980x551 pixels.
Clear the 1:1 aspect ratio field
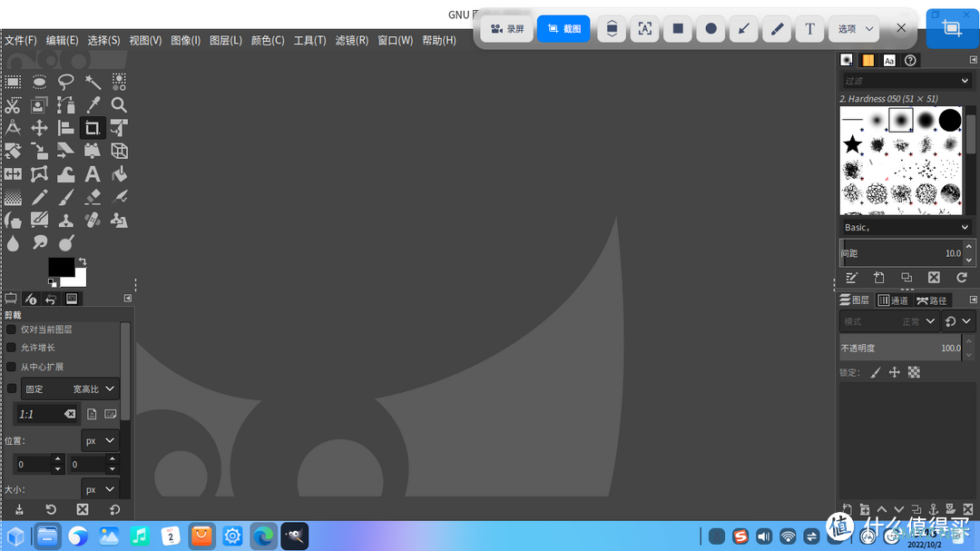click(x=69, y=414)
